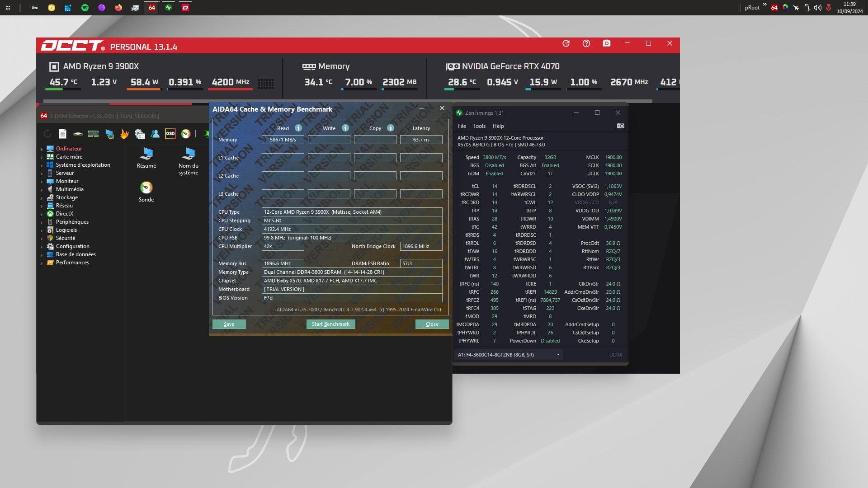Click the OCCT taskbar icon
The height and width of the screenshot is (488, 868).
185,8
